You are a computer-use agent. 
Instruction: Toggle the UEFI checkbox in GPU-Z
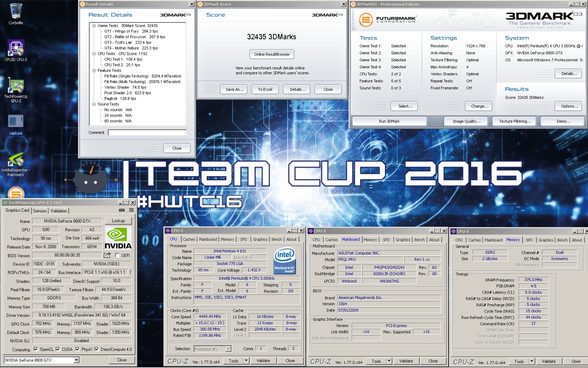click(117, 255)
